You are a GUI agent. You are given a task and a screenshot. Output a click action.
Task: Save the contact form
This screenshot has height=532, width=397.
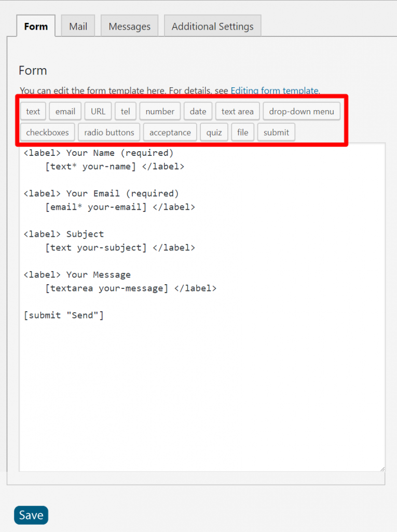31,515
